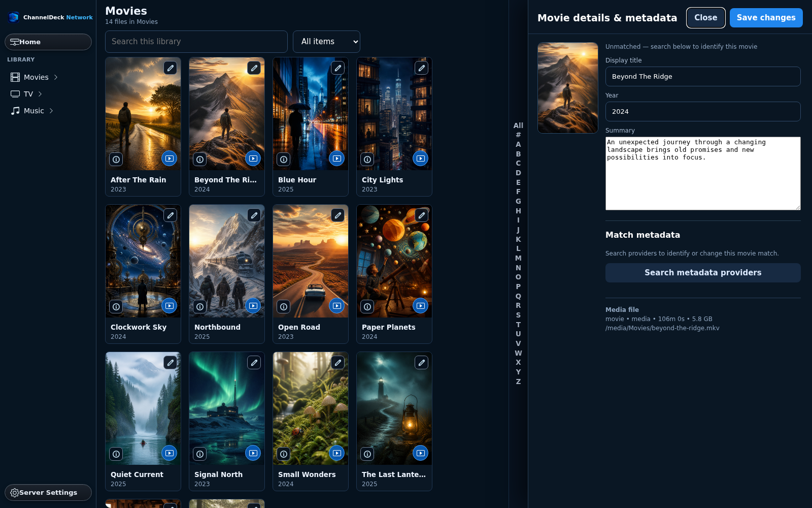Click the Northbound poster image
Image resolution: width=812 pixels, height=508 pixels.
coord(227,261)
